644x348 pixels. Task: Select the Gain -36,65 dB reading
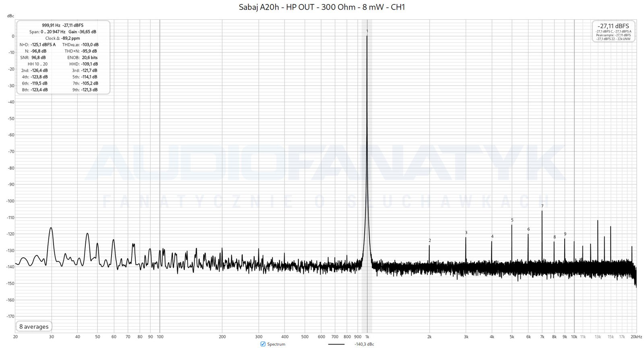(x=83, y=32)
